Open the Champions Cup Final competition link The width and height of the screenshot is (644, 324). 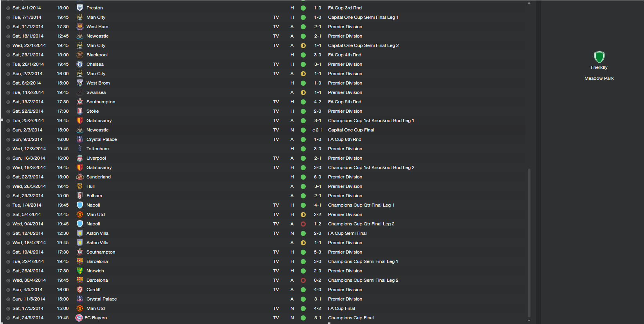click(351, 318)
